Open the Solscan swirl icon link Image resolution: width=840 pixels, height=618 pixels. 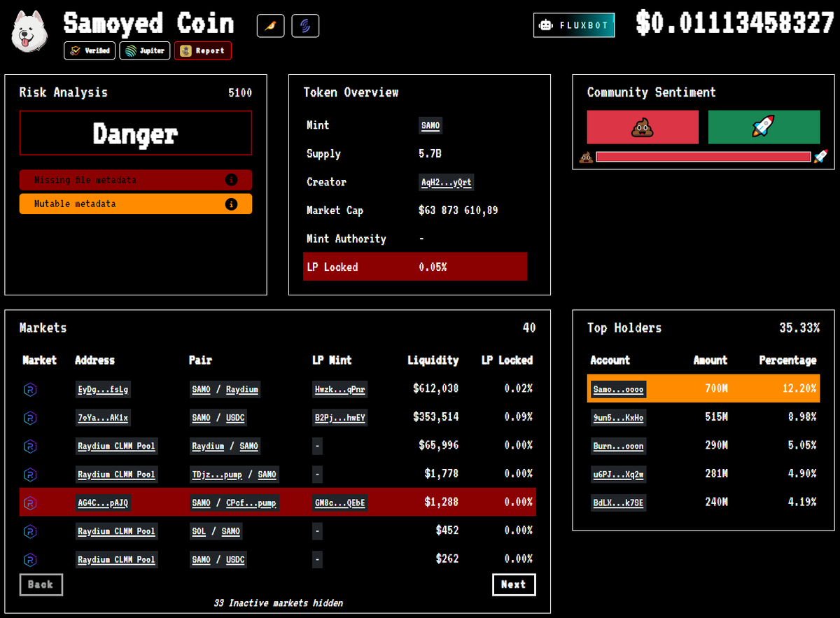coord(305,26)
